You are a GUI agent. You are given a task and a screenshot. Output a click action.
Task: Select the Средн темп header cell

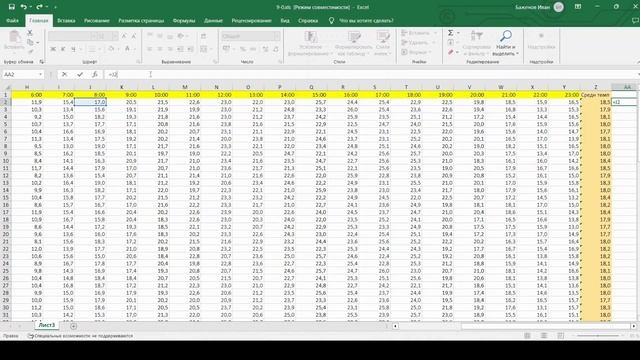pos(595,95)
